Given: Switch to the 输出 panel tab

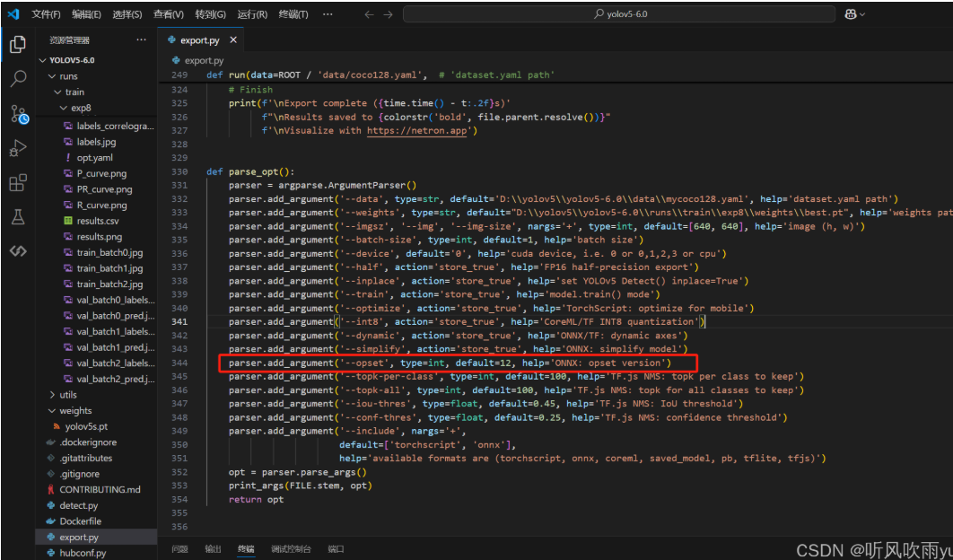Looking at the screenshot, I should (213, 548).
